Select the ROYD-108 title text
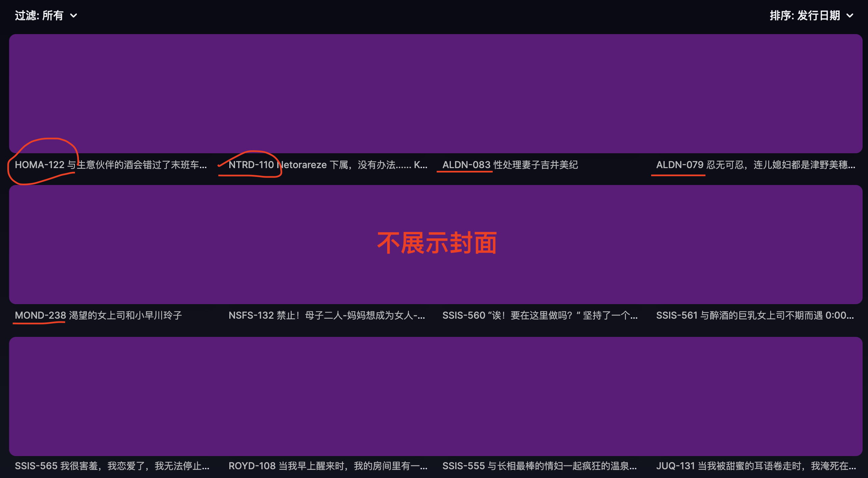 point(328,466)
